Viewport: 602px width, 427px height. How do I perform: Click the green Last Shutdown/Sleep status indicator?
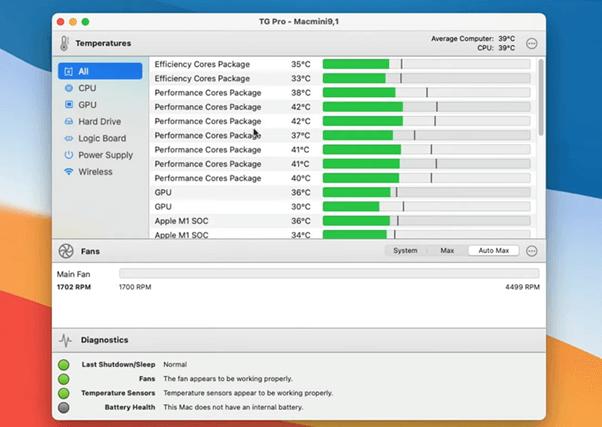(64, 364)
